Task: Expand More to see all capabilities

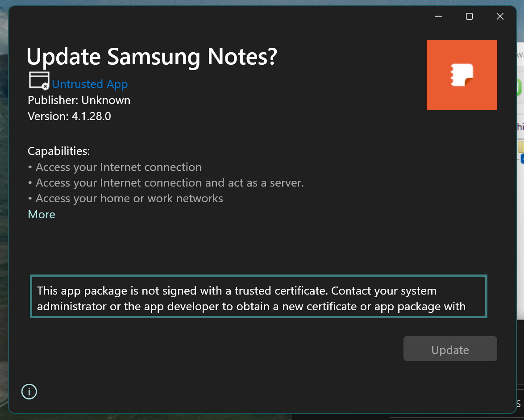Action: coord(41,214)
